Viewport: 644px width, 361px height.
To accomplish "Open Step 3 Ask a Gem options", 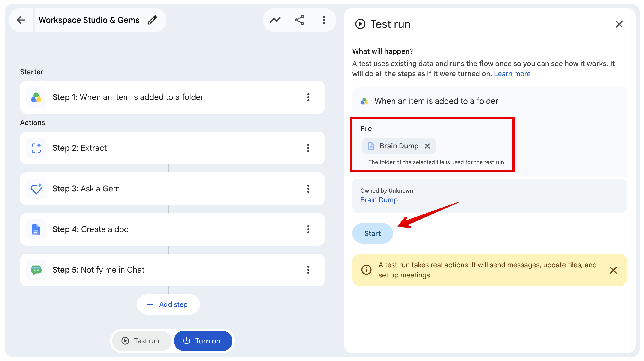I will [x=308, y=189].
